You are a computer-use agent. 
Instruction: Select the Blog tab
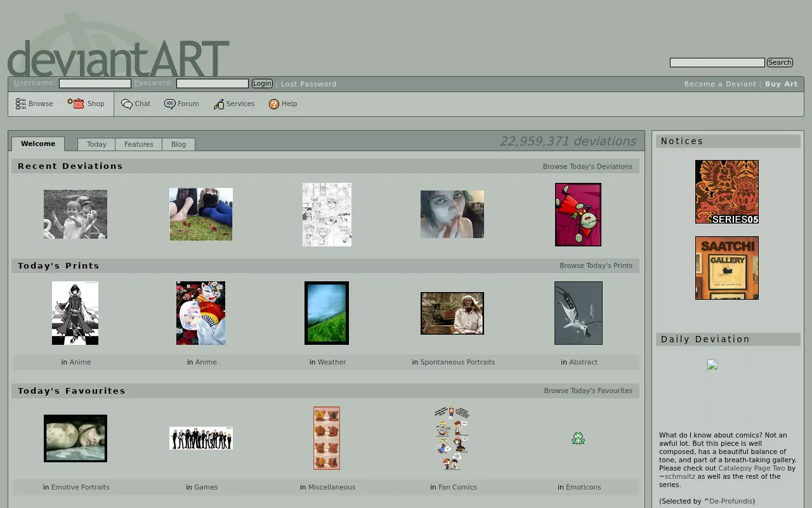tap(179, 144)
